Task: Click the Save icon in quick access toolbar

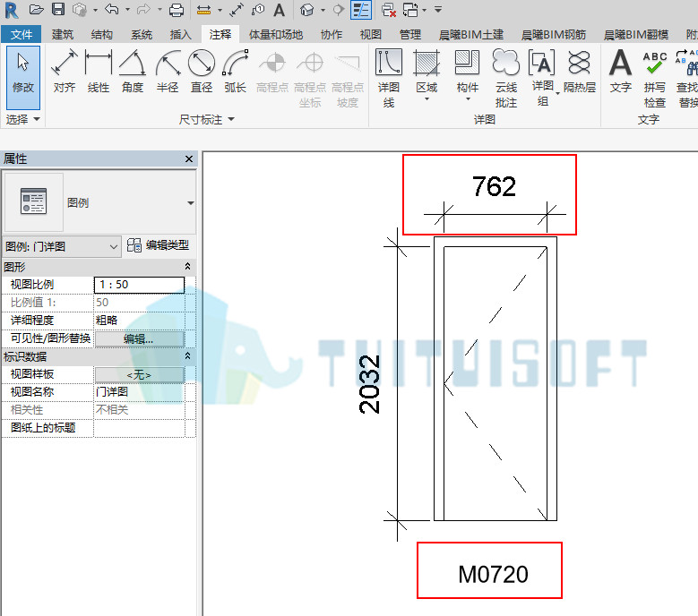Action: click(x=58, y=9)
